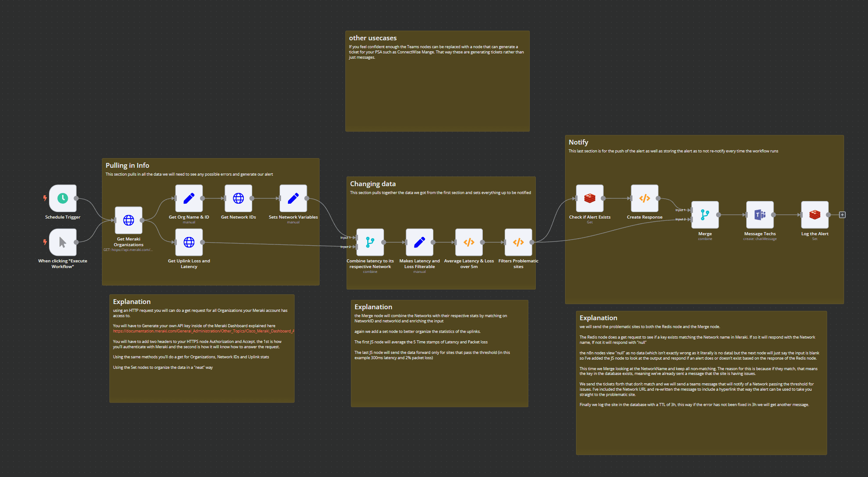The width and height of the screenshot is (868, 477).
Task: Click Input 1 connector of Combine latency node
Action: [357, 237]
